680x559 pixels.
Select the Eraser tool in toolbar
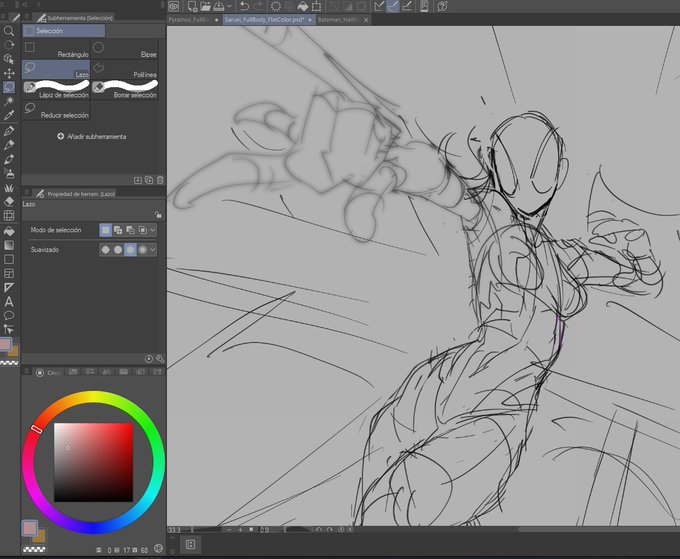click(9, 202)
